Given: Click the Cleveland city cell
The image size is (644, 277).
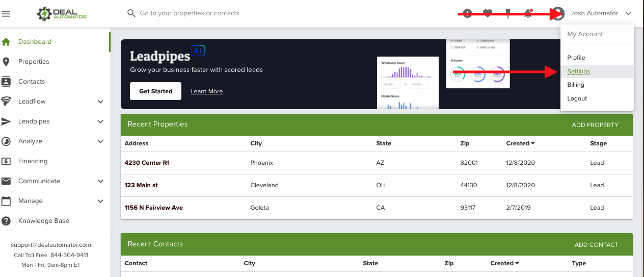Looking at the screenshot, I should tap(264, 185).
